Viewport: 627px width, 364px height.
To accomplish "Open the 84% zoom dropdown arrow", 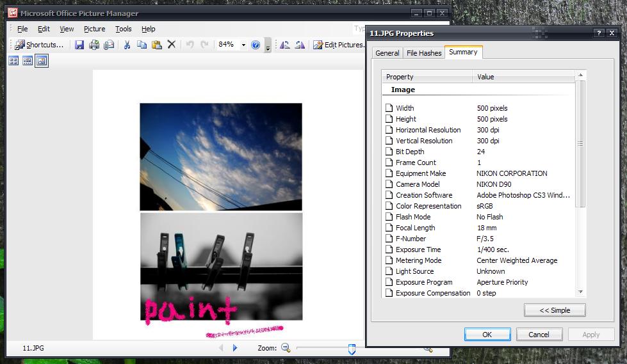I will coord(243,45).
